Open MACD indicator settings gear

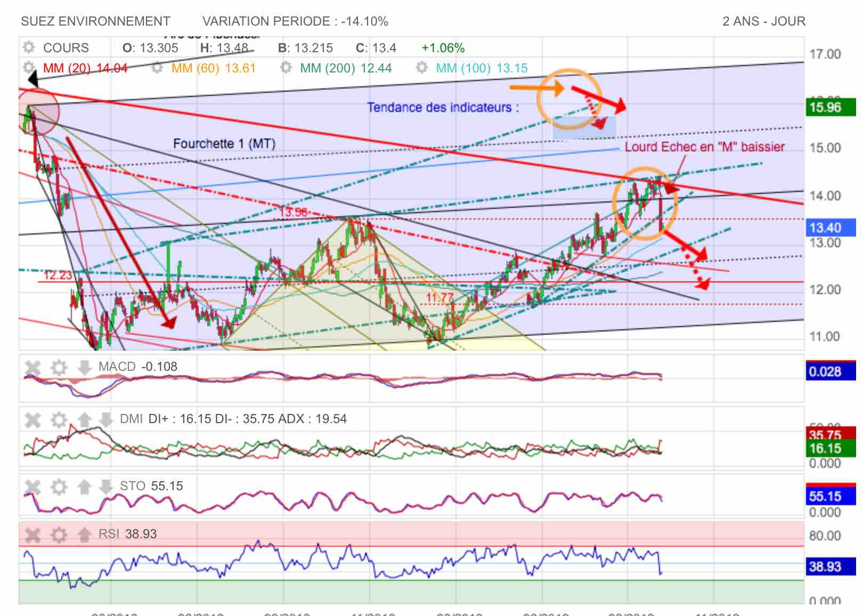click(59, 367)
